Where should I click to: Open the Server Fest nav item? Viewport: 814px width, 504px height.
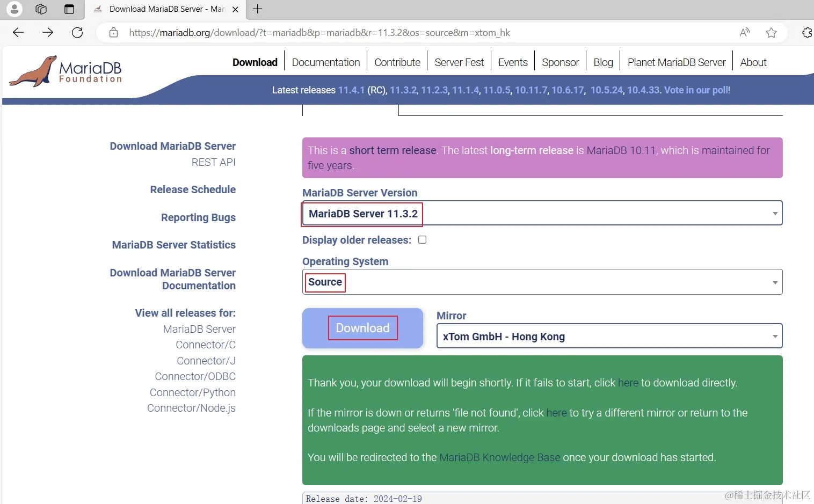tap(459, 62)
